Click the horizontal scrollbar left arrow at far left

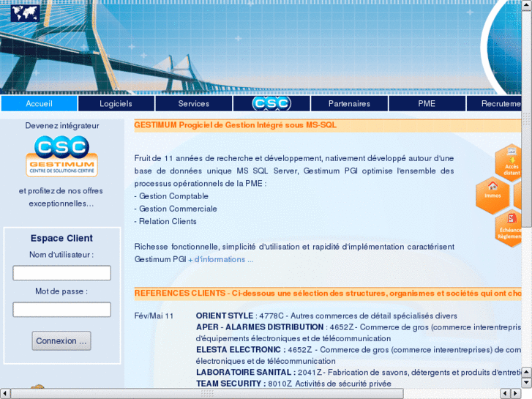[x=5, y=393]
